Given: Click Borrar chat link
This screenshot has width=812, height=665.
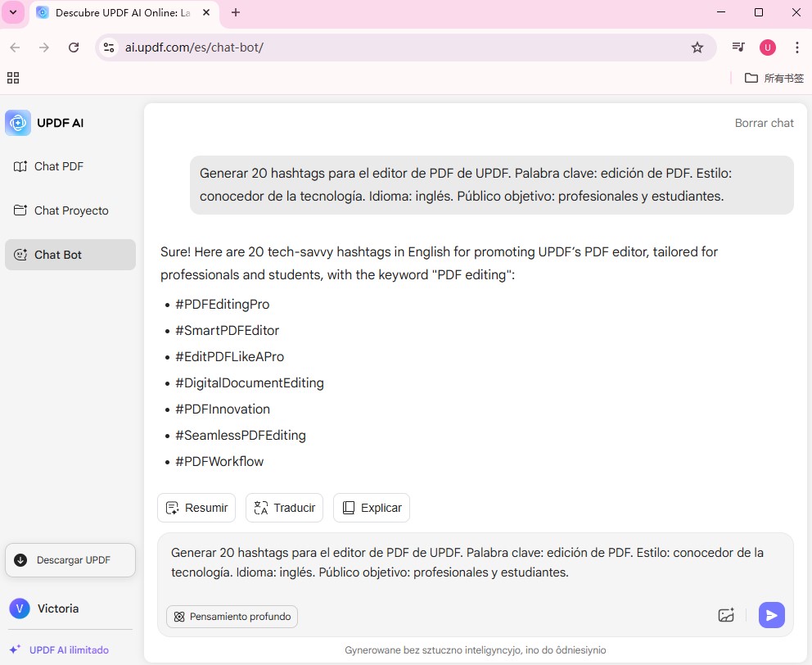Looking at the screenshot, I should coord(764,123).
